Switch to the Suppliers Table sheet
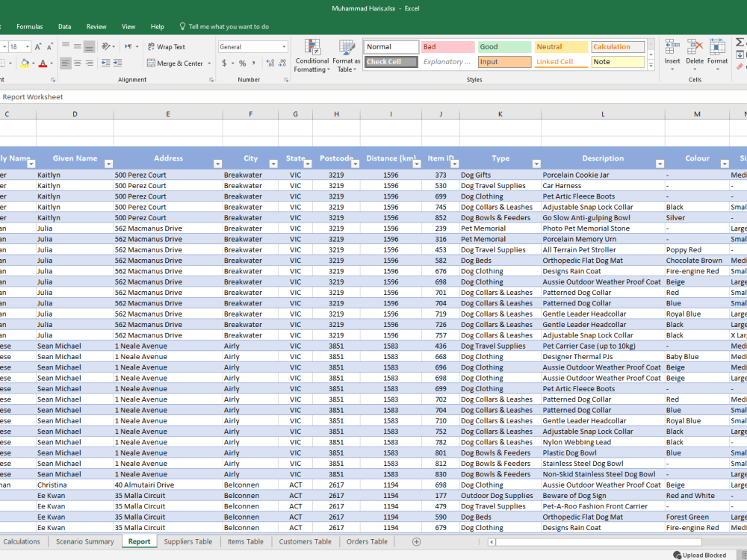747x560 pixels. pyautogui.click(x=187, y=541)
